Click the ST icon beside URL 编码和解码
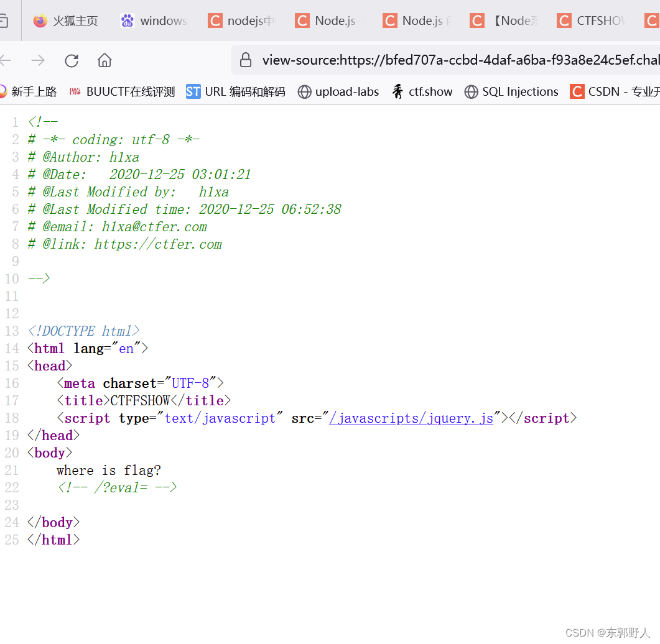660x644 pixels. coord(193,91)
